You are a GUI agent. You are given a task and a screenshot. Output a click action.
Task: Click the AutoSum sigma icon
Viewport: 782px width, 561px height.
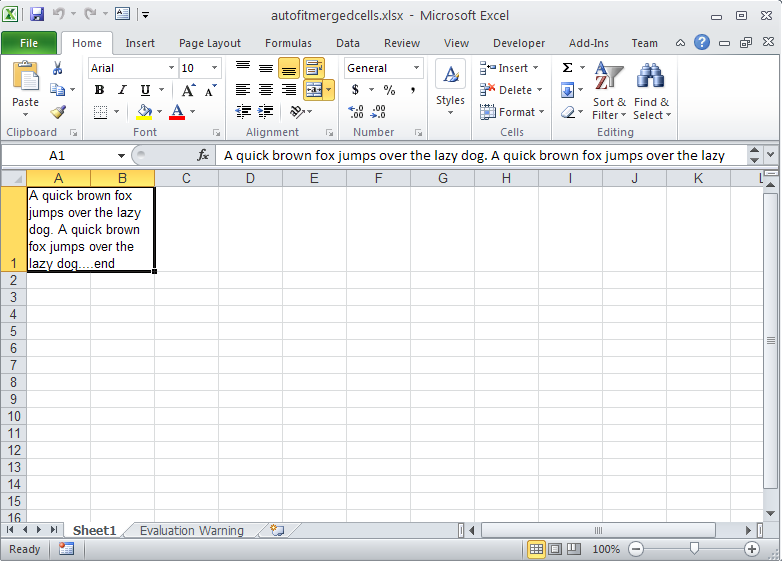tap(567, 68)
